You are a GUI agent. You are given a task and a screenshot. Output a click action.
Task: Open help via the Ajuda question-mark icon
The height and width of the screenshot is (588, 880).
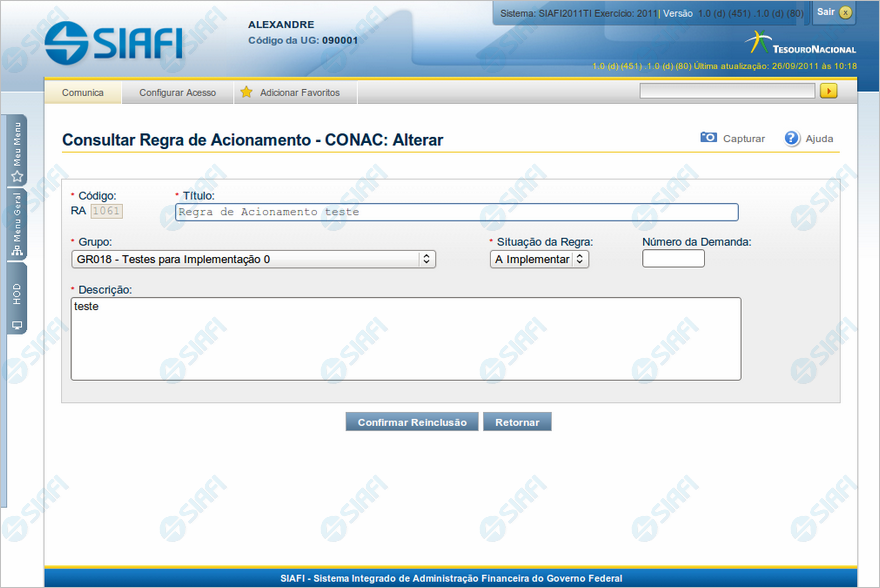(x=792, y=138)
